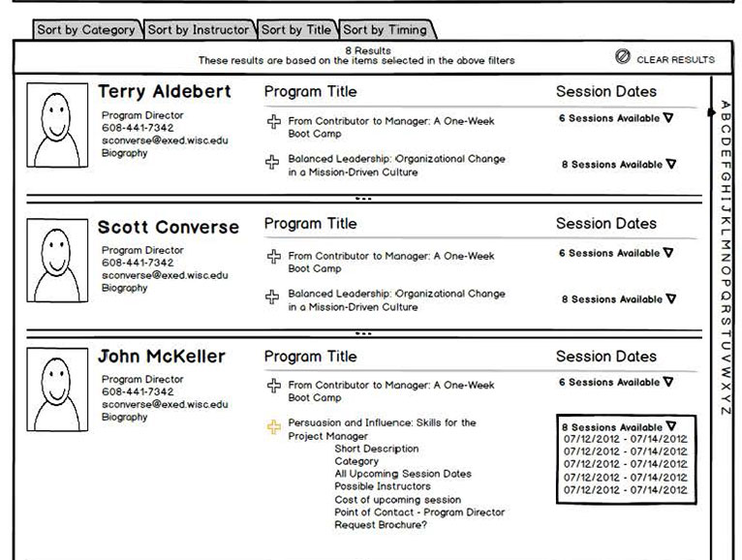Image resolution: width=742 pixels, height=560 pixels.
Task: Open Terry Aldebert's 8 Sessions Available dropdown
Action: 619,165
